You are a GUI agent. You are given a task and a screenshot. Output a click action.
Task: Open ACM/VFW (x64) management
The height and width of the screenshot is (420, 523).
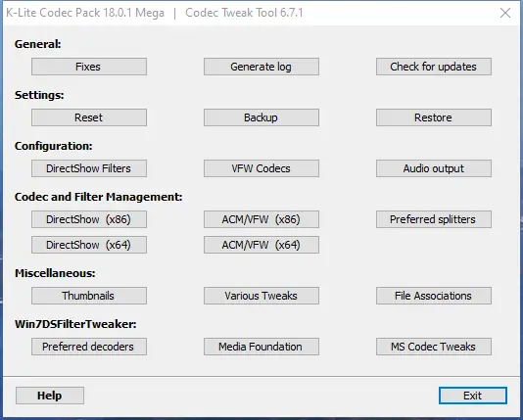[x=261, y=245]
